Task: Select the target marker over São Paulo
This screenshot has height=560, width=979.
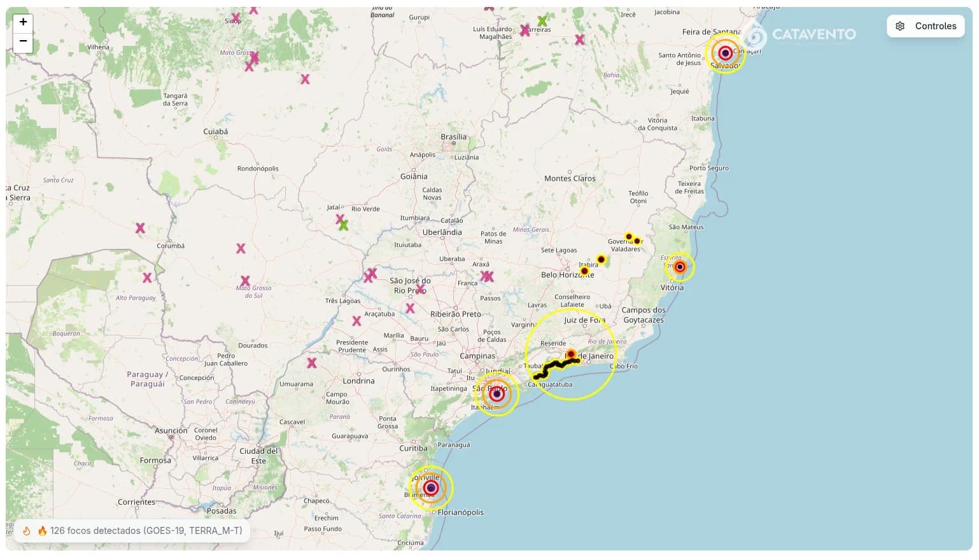Action: [x=497, y=394]
